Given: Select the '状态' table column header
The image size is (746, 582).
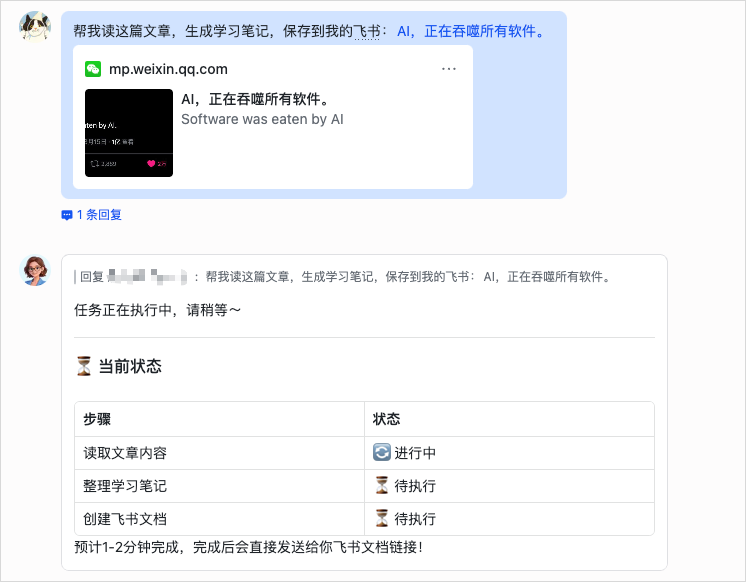Looking at the screenshot, I should (x=387, y=419).
